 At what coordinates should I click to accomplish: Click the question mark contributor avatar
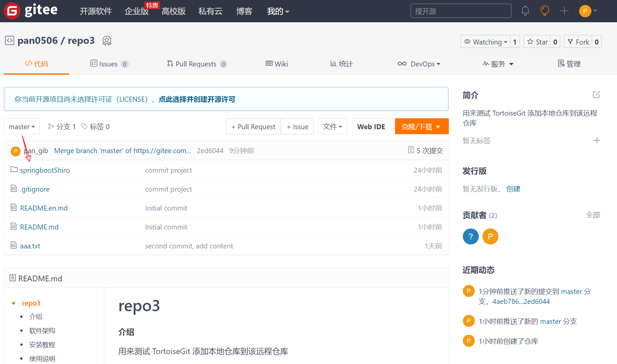pyautogui.click(x=470, y=236)
